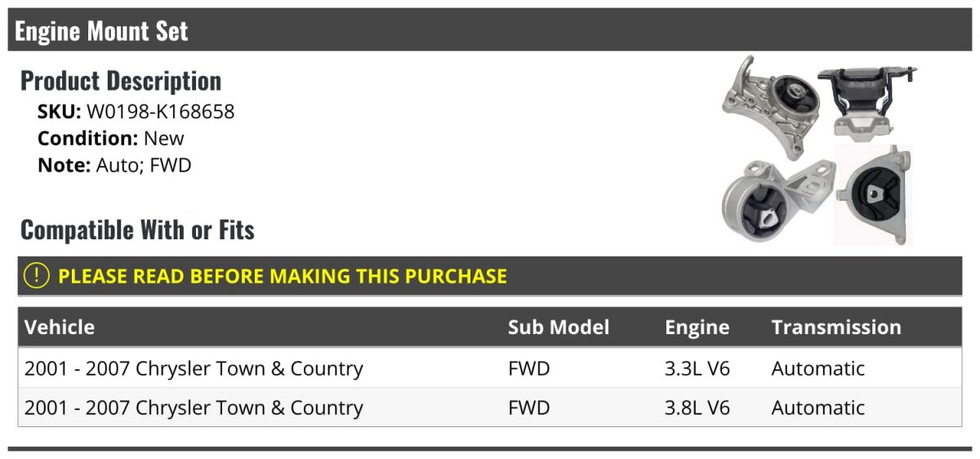This screenshot has height=459, width=980.
Task: Click the 3.8L V6 engine cell
Action: tap(697, 408)
